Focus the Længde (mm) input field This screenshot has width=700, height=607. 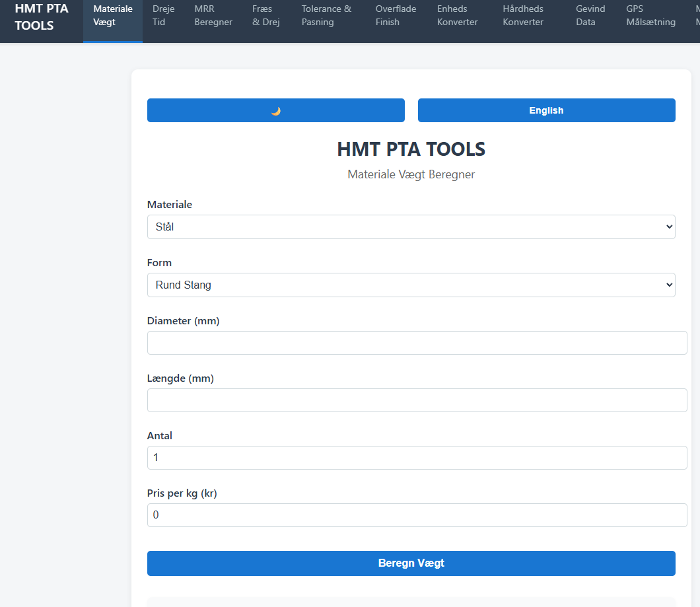click(417, 400)
